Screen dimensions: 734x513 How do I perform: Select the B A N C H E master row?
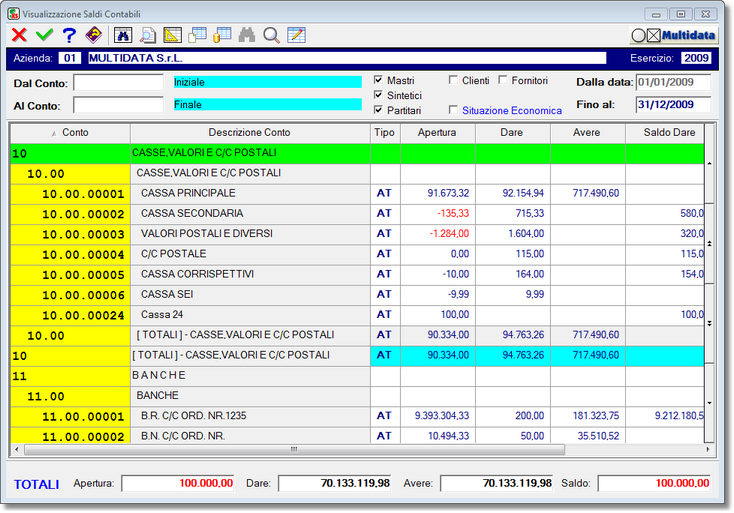(x=357, y=376)
